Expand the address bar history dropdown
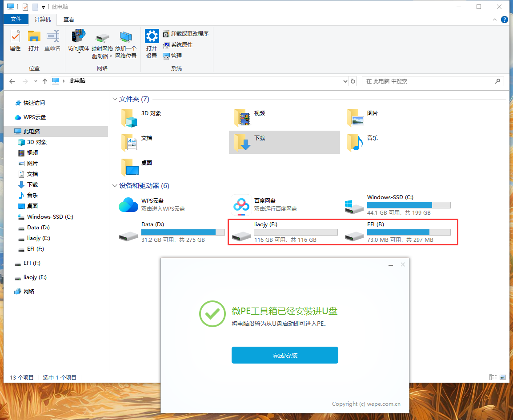This screenshot has height=420, width=513. point(345,81)
